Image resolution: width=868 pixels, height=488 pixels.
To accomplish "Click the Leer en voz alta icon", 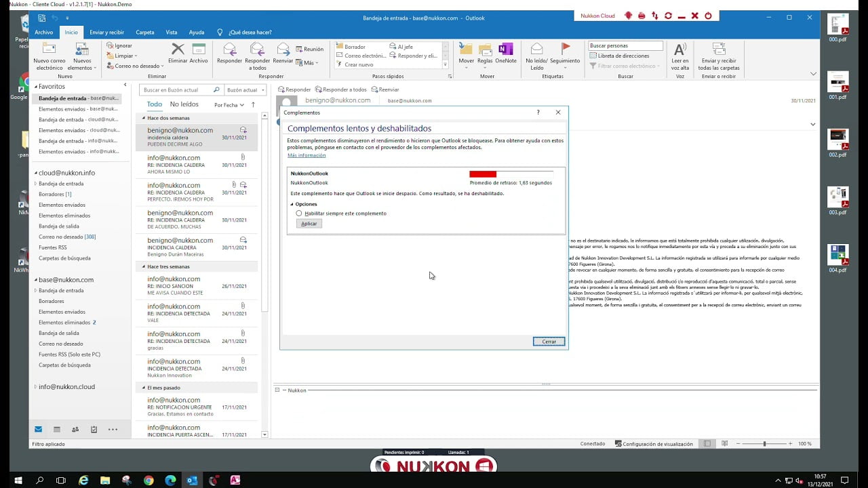I will point(680,49).
